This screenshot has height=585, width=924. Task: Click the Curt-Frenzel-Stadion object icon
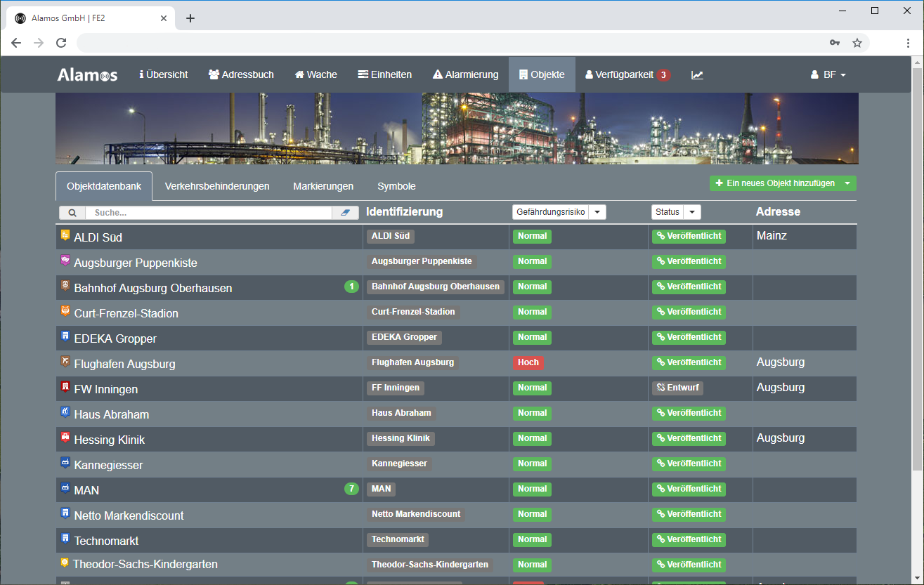tap(65, 311)
